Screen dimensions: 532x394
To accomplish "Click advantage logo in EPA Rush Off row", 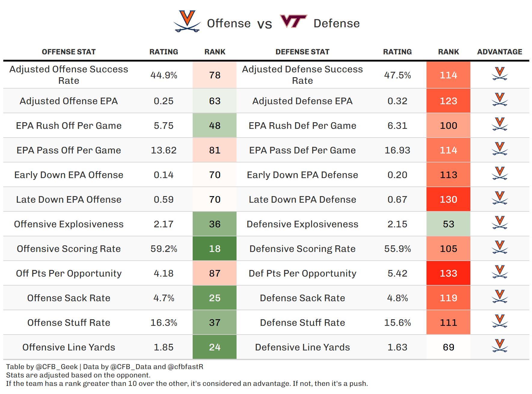I will (x=500, y=124).
